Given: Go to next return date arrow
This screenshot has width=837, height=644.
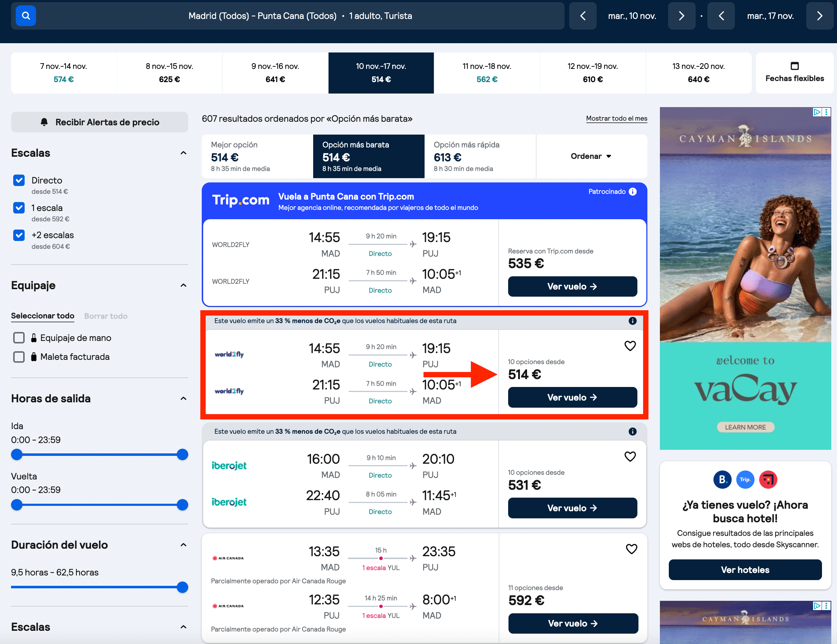Looking at the screenshot, I should (x=820, y=16).
